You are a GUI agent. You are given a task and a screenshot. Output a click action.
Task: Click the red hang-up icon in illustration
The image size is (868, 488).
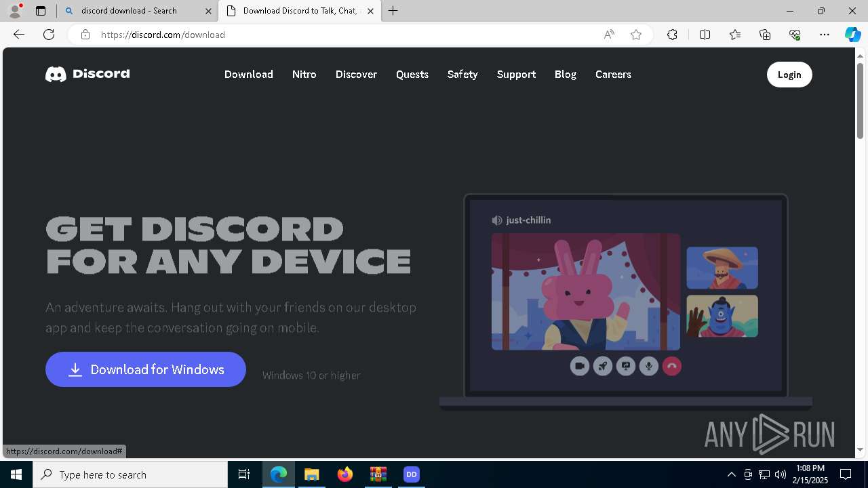pos(672,366)
